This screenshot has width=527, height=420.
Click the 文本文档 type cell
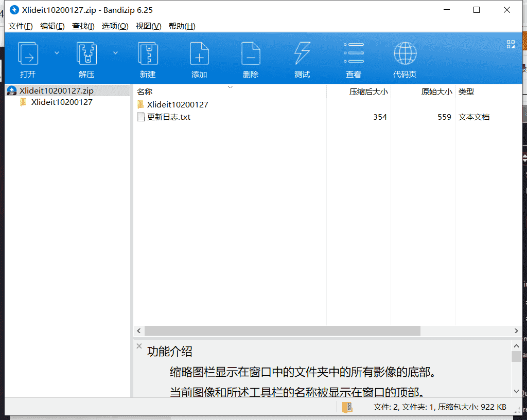pos(474,117)
